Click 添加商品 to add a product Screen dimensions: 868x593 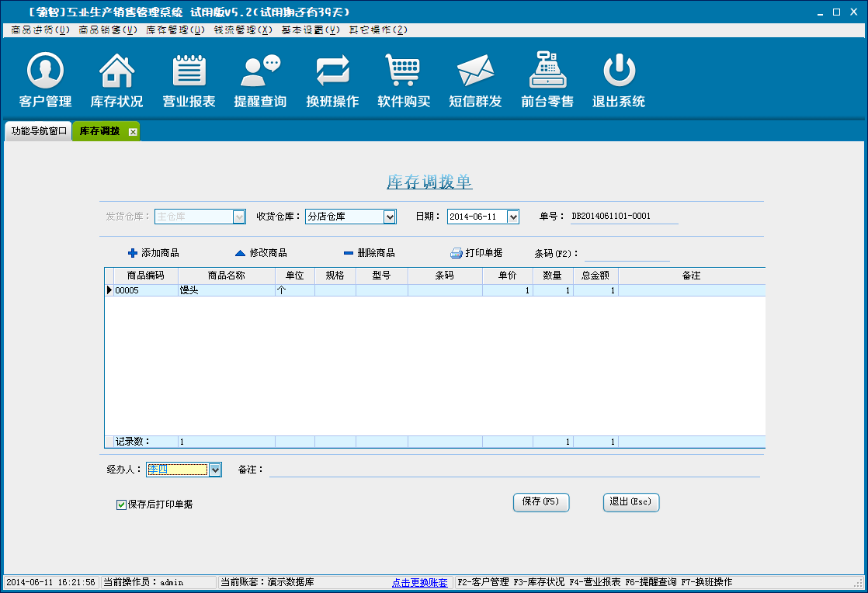[x=154, y=253]
